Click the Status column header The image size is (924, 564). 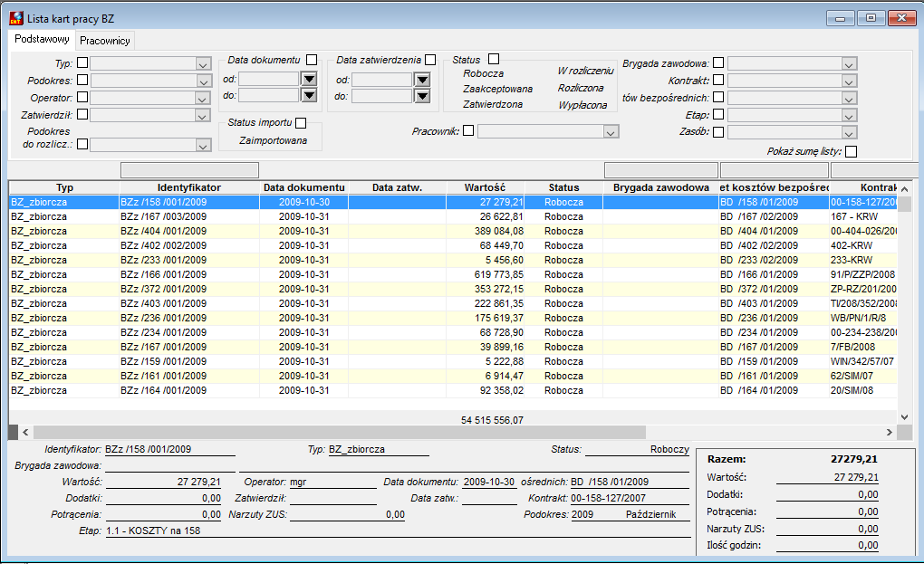(x=563, y=187)
